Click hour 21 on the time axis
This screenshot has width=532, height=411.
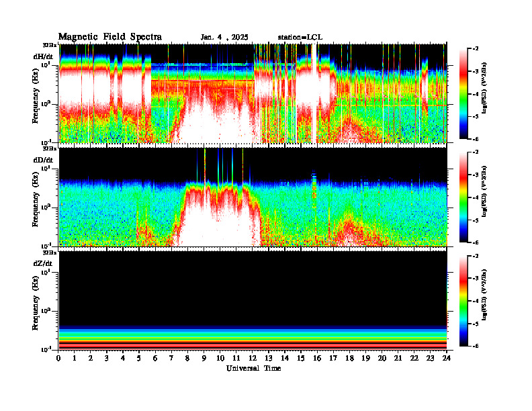[398, 358]
